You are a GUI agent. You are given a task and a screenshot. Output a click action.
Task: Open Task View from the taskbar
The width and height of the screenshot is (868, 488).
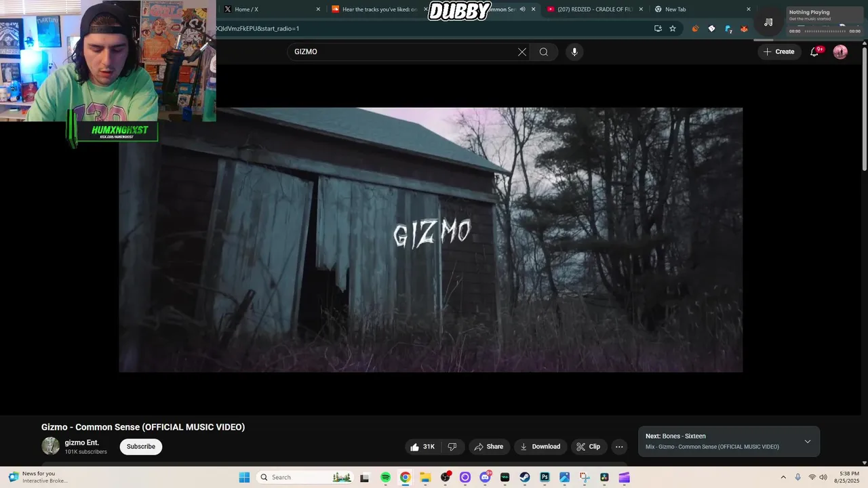364,477
